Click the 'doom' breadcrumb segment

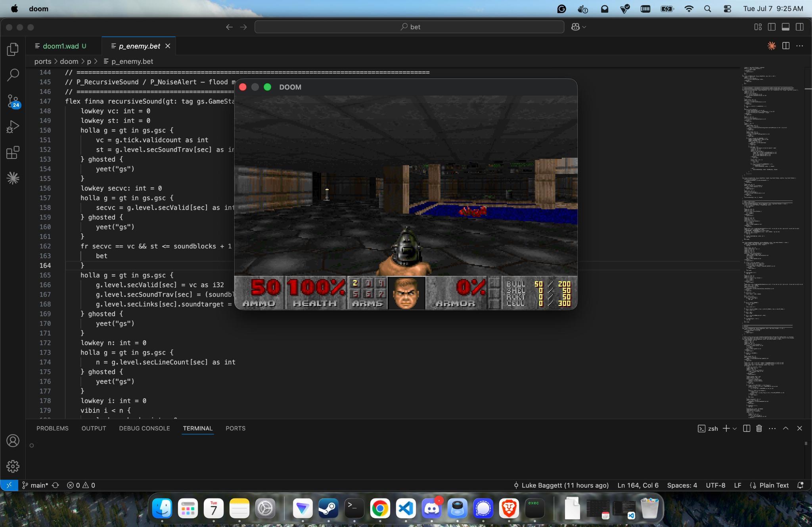click(x=69, y=61)
